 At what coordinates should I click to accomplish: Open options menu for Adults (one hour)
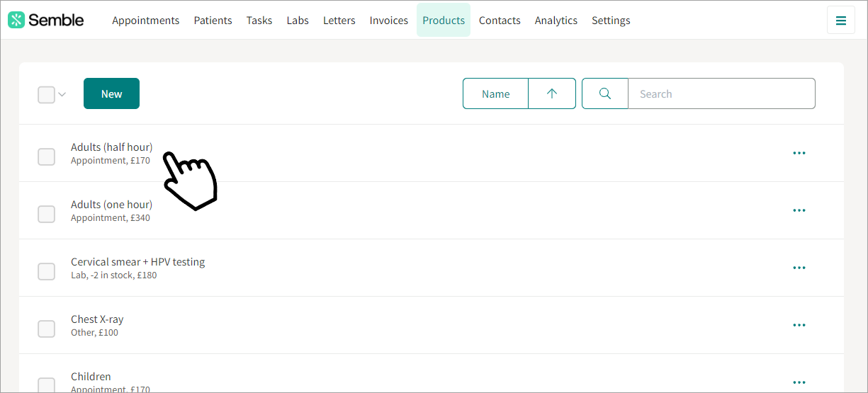point(799,210)
